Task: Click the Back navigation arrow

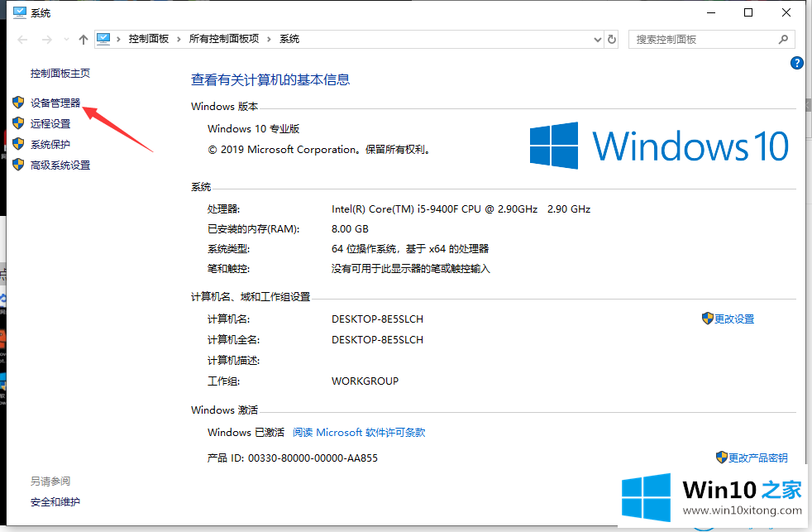Action: [22, 40]
